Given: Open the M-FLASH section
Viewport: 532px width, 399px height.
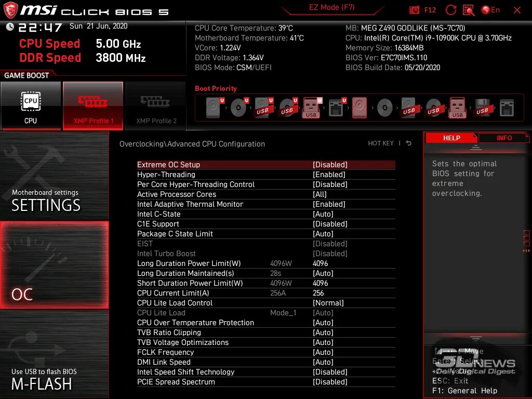Looking at the screenshot, I should coord(54,354).
